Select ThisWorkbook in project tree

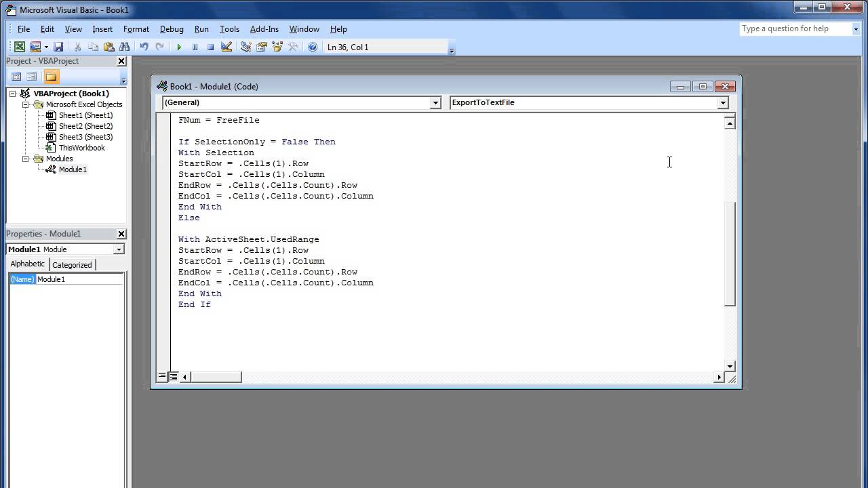click(x=82, y=148)
